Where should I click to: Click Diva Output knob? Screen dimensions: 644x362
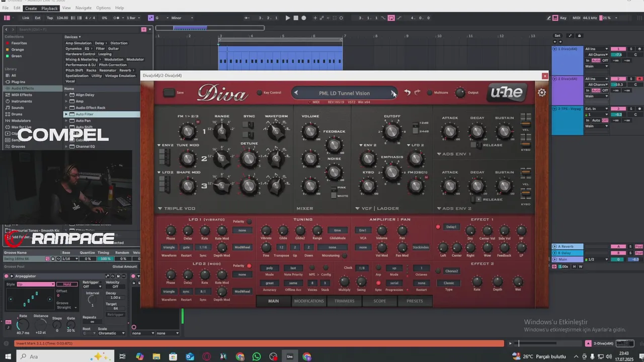pyautogui.click(x=460, y=93)
